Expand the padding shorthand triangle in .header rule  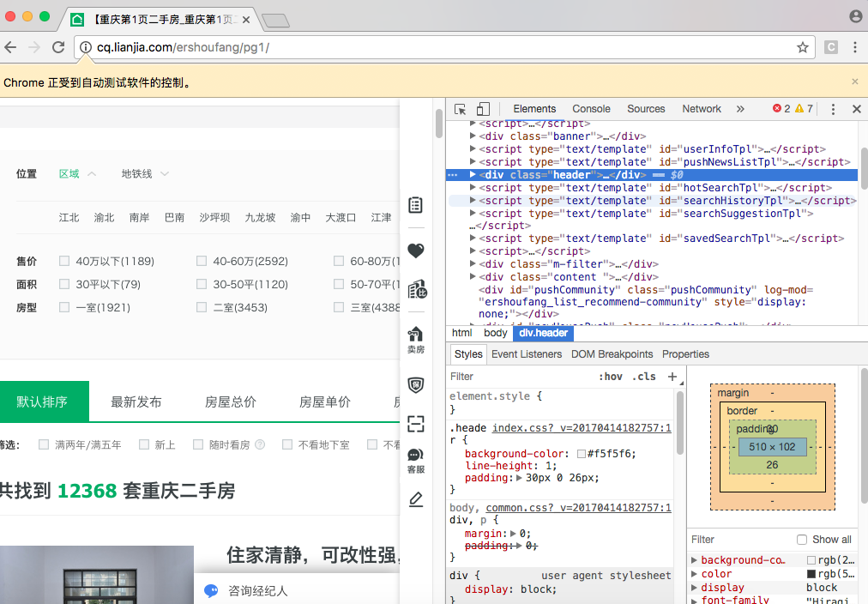(519, 478)
